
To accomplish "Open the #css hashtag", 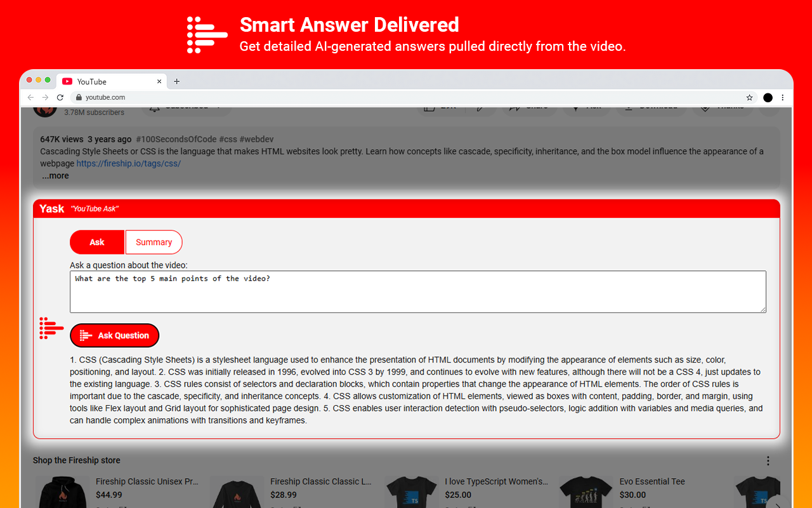I will [228, 139].
